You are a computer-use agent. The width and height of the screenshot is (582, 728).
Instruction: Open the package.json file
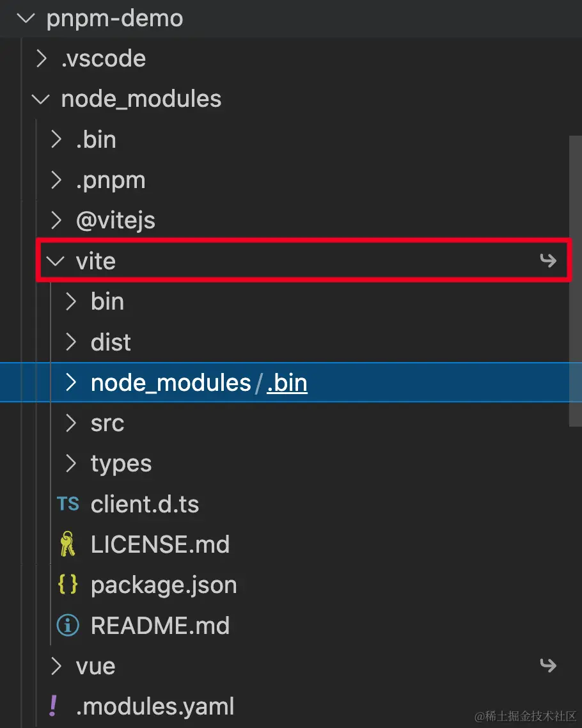click(164, 585)
